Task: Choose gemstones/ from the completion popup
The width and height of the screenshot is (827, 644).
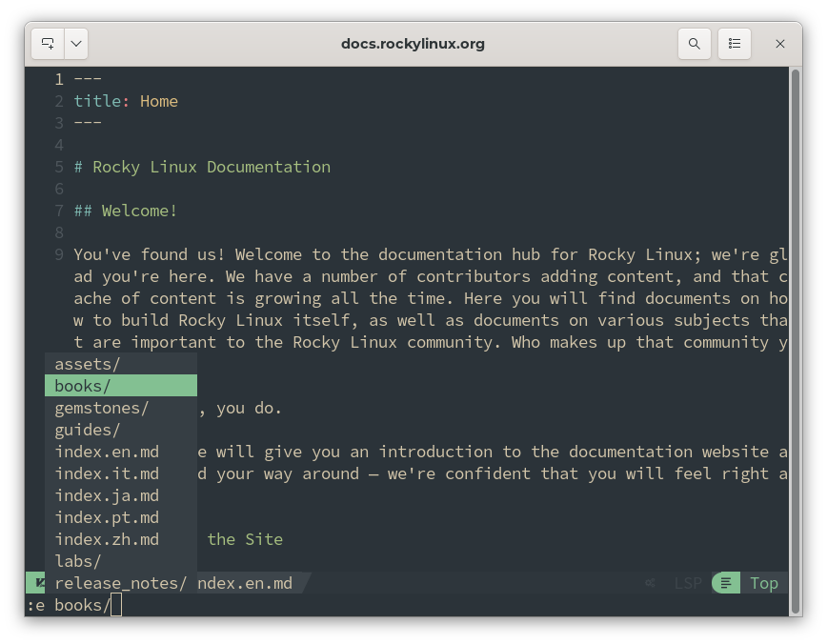Action: click(x=102, y=408)
